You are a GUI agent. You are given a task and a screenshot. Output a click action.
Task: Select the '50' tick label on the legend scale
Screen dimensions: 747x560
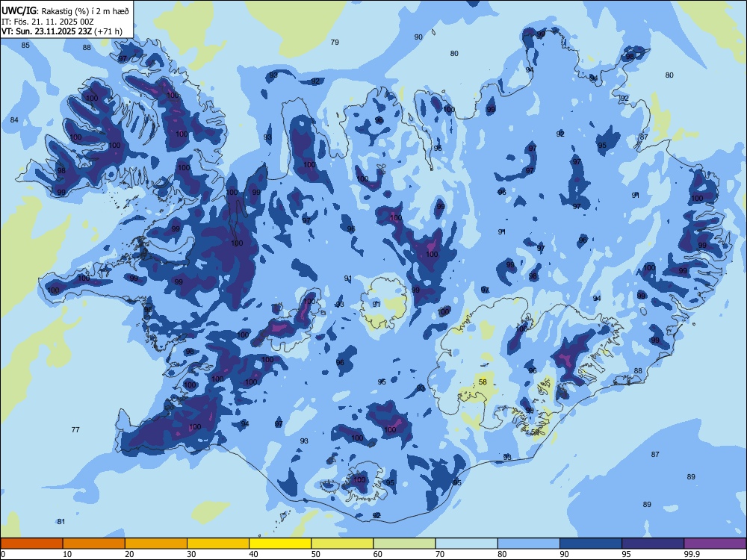coord(315,554)
